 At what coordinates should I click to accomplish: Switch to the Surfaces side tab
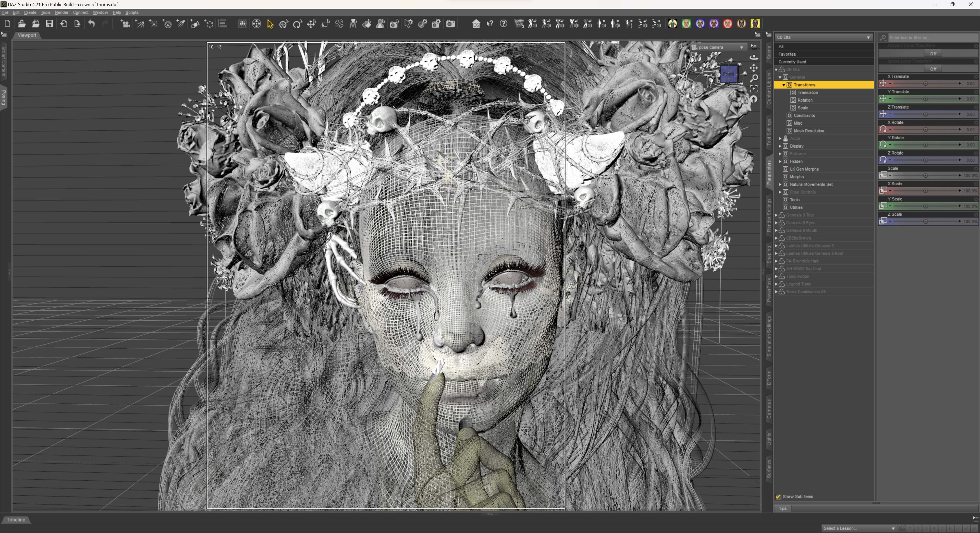(768, 469)
